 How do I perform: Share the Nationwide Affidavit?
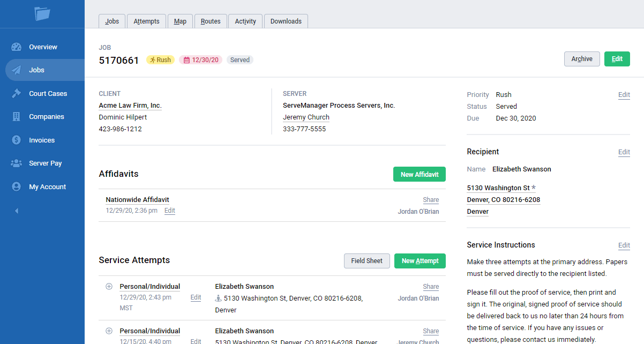pos(431,199)
